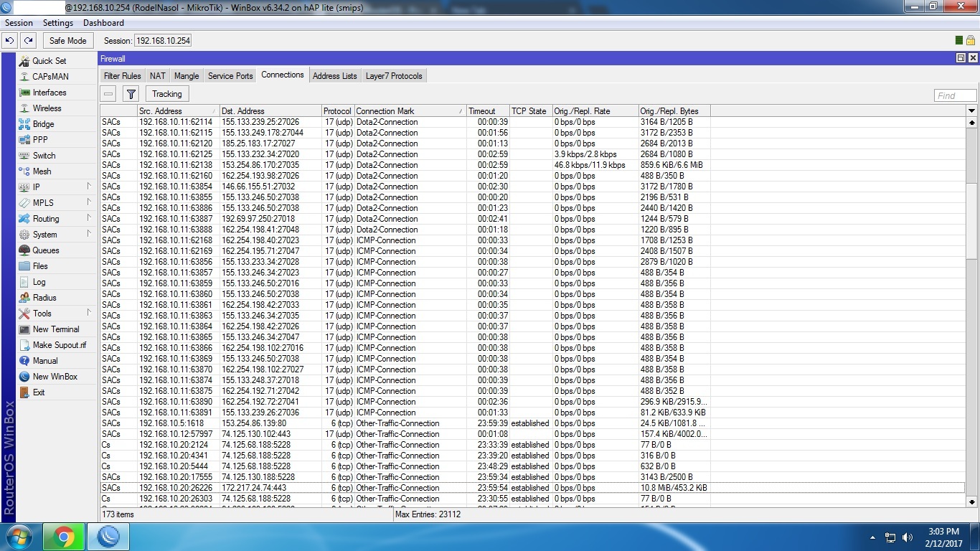The image size is (980, 551).
Task: Click Exit in sidebar
Action: (39, 392)
